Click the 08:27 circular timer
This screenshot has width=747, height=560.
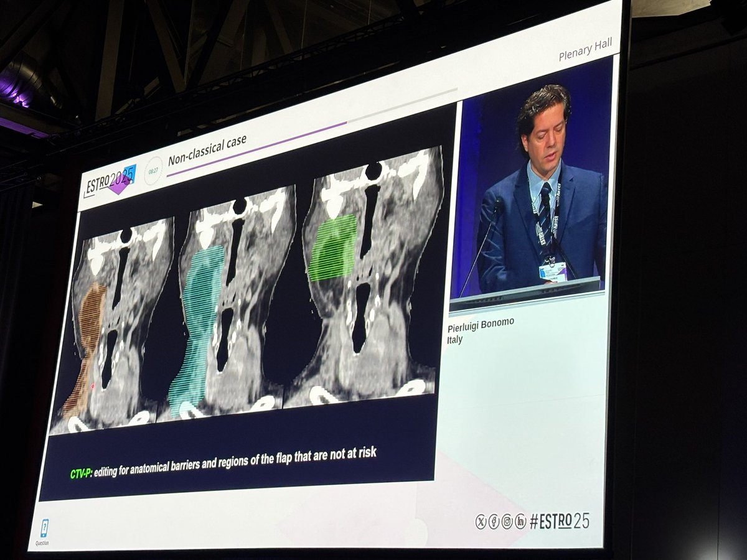click(x=153, y=170)
